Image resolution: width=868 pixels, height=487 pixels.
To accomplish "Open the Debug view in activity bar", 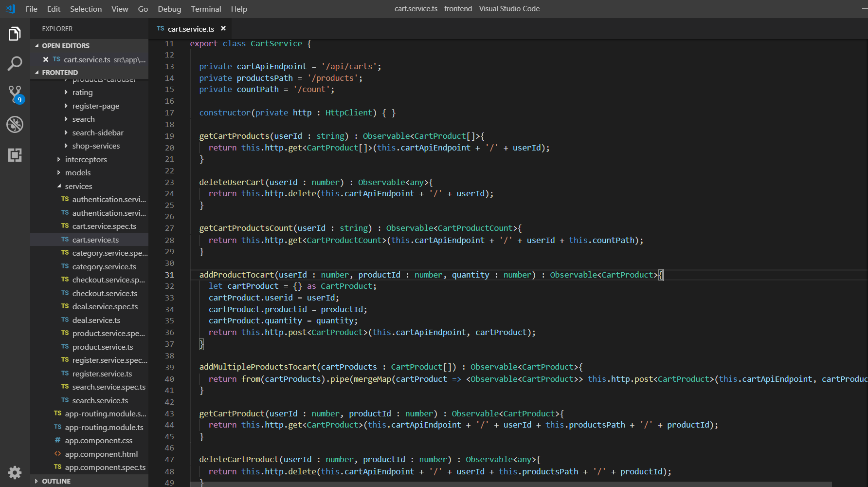I will (15, 125).
